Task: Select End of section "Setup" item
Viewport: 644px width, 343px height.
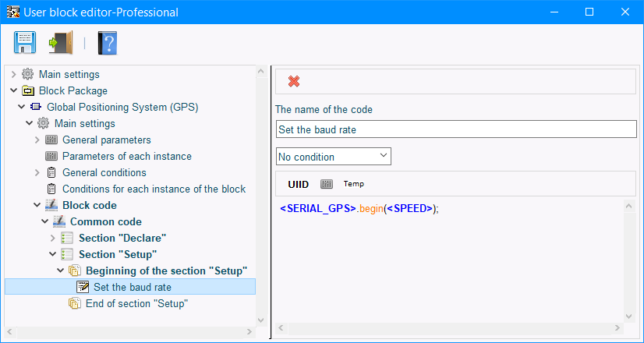Action: [136, 303]
